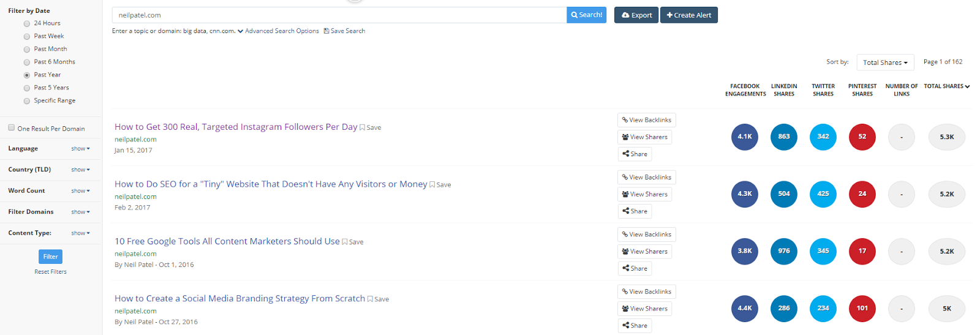Image resolution: width=980 pixels, height=335 pixels.
Task: Share the Social Media Branding article
Action: coord(635,326)
